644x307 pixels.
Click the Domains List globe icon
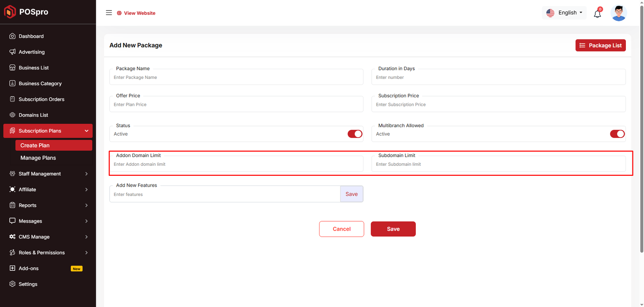coord(12,115)
